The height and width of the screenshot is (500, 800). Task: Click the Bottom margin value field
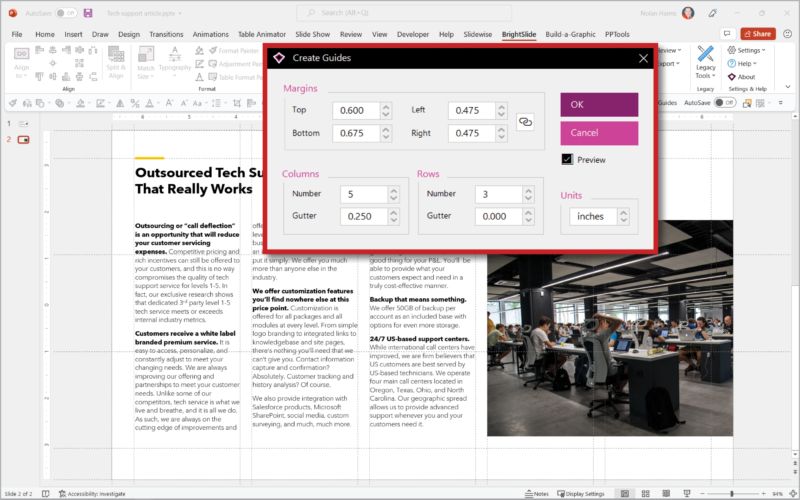tap(356, 133)
